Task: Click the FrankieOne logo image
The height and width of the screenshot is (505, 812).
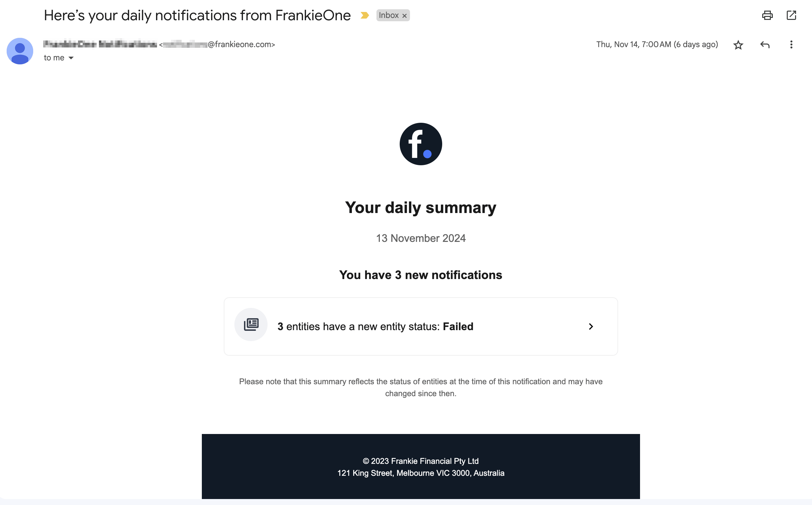Action: point(420,144)
